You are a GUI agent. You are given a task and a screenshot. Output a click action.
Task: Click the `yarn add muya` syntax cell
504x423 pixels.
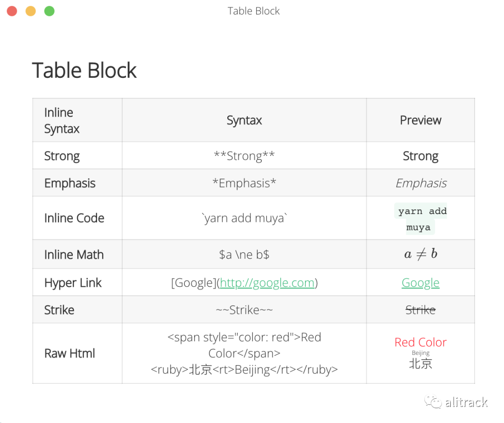point(244,218)
